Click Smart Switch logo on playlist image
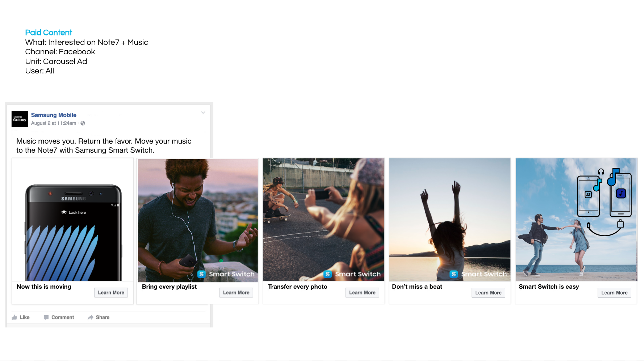This screenshot has width=644, height=361. (226, 274)
